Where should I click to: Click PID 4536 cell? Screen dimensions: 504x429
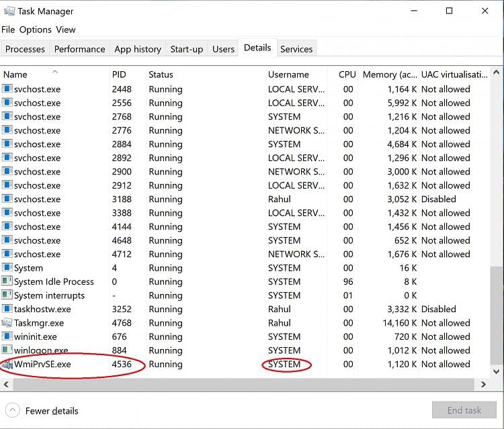(122, 364)
